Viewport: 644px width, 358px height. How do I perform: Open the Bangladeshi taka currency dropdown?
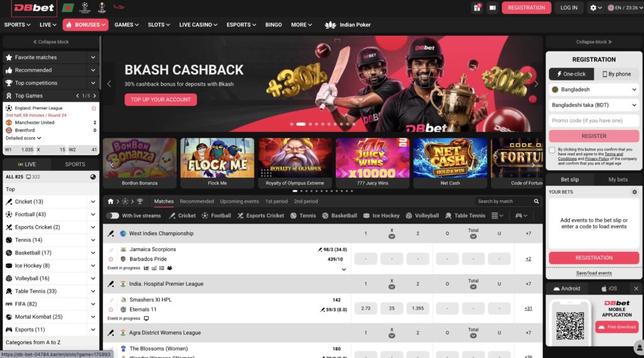coord(594,105)
